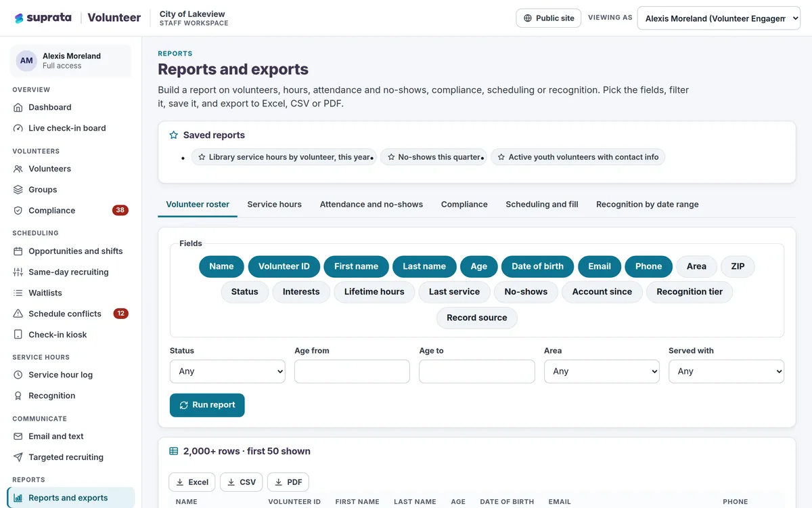The width and height of the screenshot is (812, 508).
Task: Click the Suprata logo icon
Action: (19, 18)
